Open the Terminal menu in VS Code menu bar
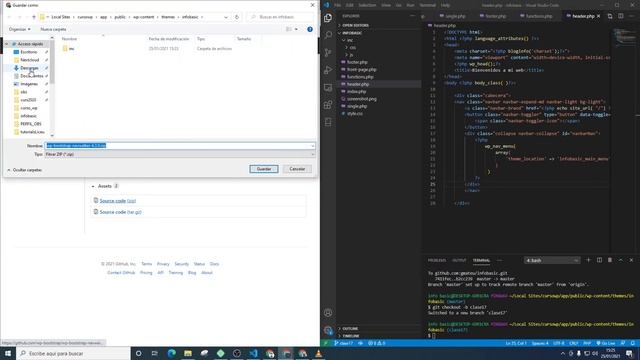The image size is (640, 360). (x=427, y=5)
